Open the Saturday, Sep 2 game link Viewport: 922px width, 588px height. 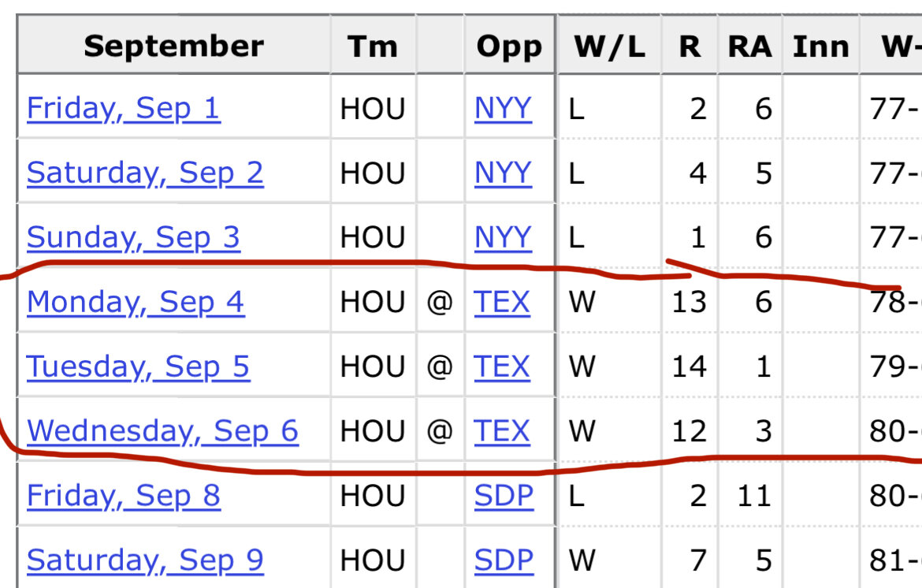pyautogui.click(x=145, y=173)
